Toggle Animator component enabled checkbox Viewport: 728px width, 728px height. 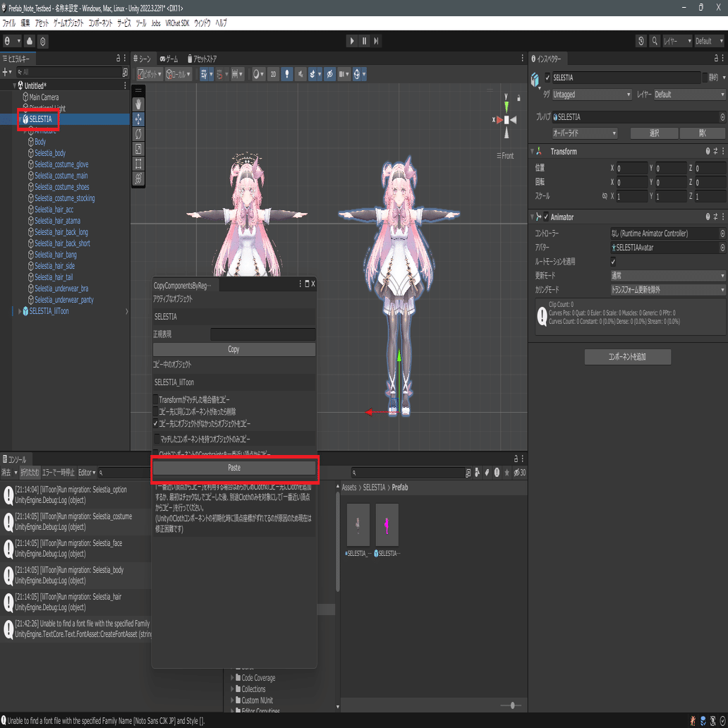(546, 217)
